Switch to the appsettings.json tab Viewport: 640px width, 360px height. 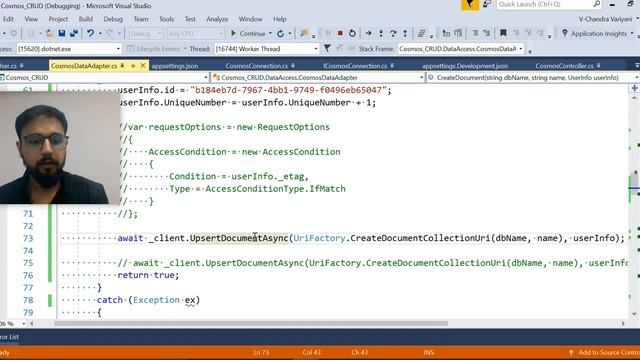point(175,66)
